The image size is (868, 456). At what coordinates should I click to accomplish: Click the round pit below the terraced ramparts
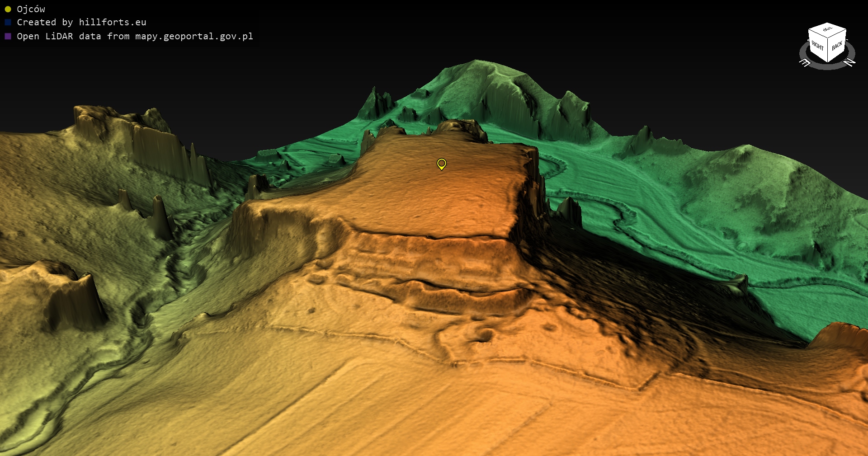(485, 335)
